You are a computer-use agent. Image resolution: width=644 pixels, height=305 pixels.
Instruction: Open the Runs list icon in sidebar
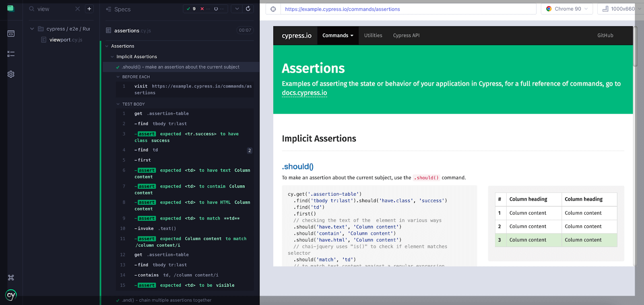11,54
